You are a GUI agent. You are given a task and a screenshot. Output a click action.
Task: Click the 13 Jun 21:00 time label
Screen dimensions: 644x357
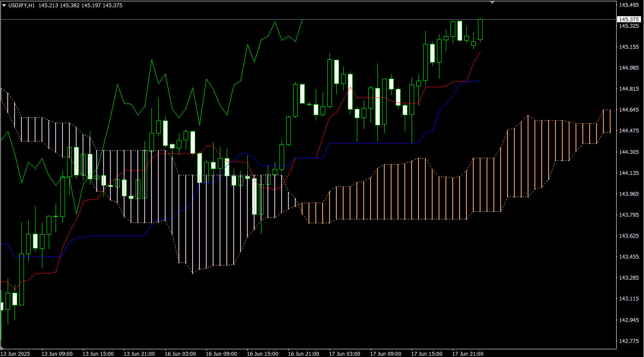(x=139, y=354)
